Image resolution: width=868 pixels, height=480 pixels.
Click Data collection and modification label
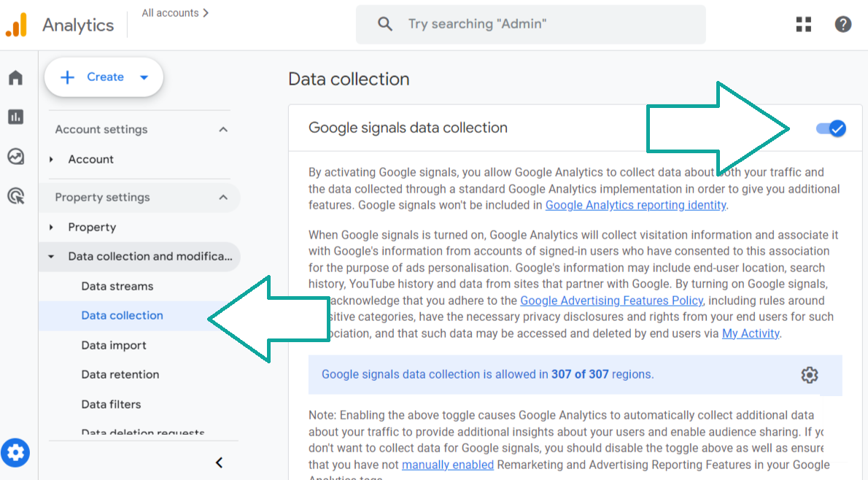point(150,257)
